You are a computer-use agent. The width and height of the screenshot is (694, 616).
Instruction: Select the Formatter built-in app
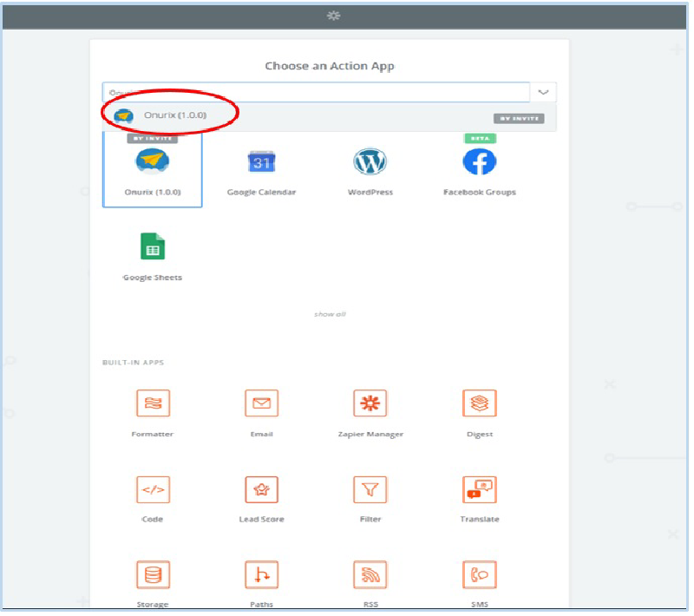click(153, 413)
